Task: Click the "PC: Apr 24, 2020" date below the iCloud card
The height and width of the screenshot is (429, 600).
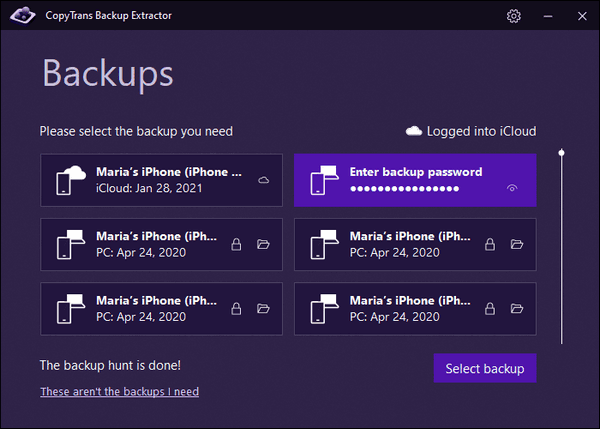Action: [x=141, y=253]
